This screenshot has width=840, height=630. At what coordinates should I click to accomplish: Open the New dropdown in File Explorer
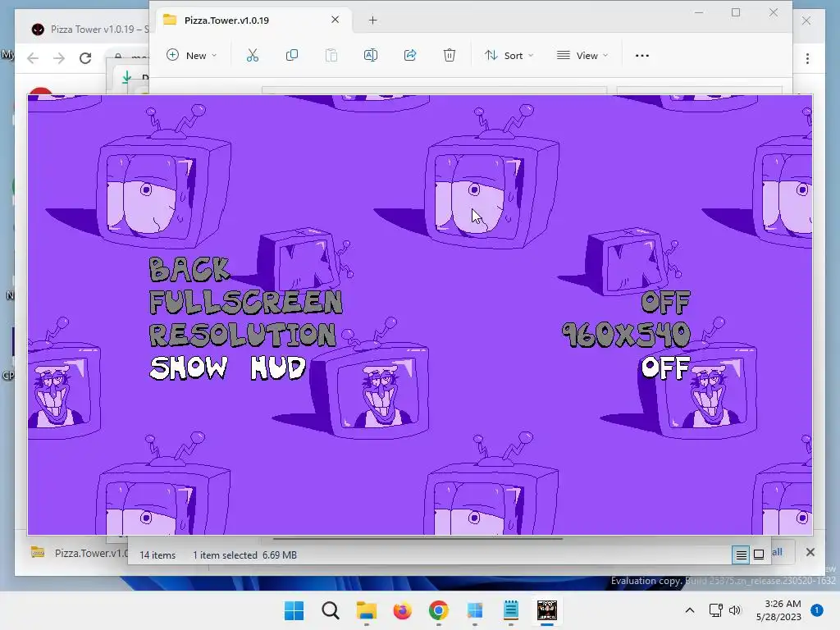click(x=192, y=55)
